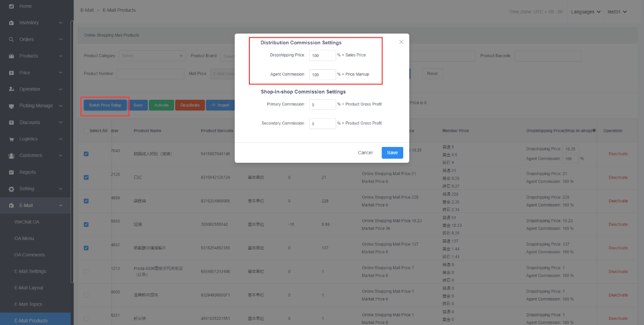This screenshot has width=644, height=325.
Task: Click the Picking Manage monitor icon
Action: point(11,106)
